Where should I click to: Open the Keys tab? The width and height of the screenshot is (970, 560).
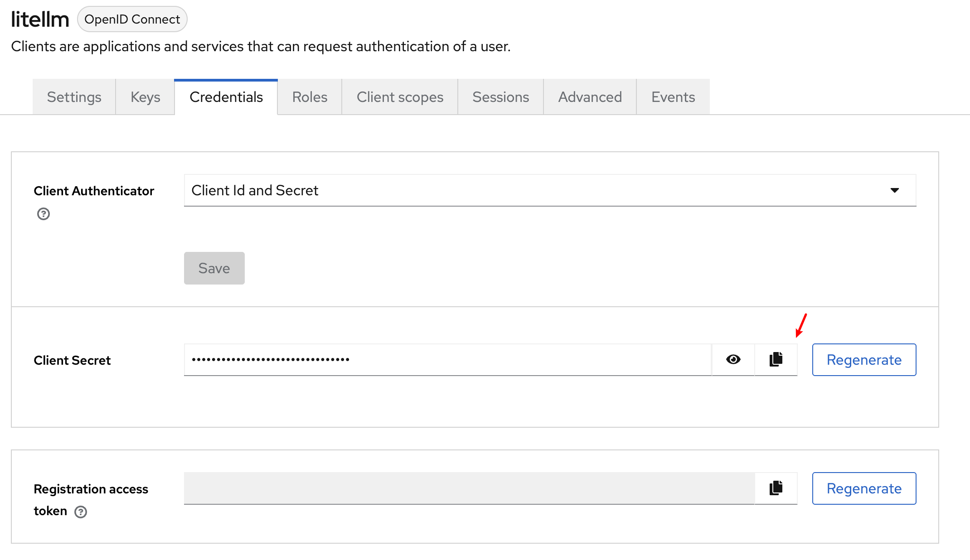(x=145, y=97)
